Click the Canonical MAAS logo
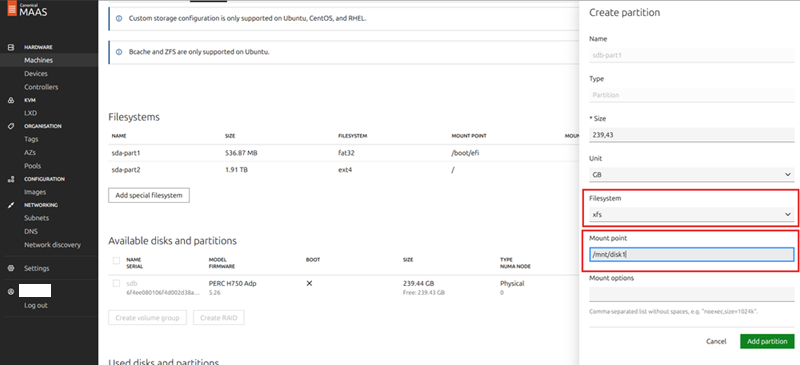The height and width of the screenshot is (365, 800). (x=27, y=10)
